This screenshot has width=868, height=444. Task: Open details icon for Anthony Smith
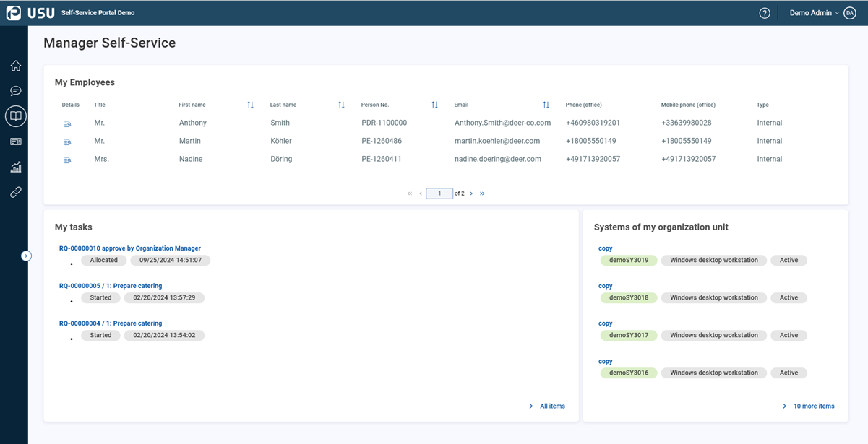(68, 123)
